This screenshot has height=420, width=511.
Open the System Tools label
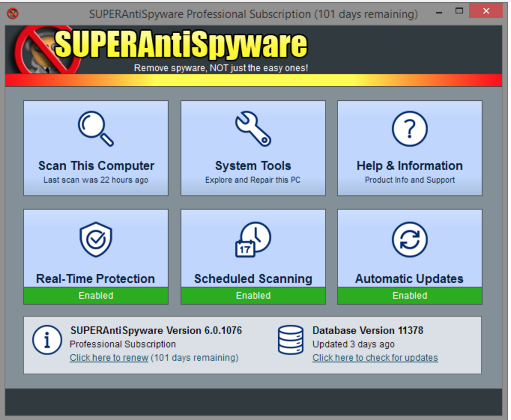pyautogui.click(x=253, y=166)
